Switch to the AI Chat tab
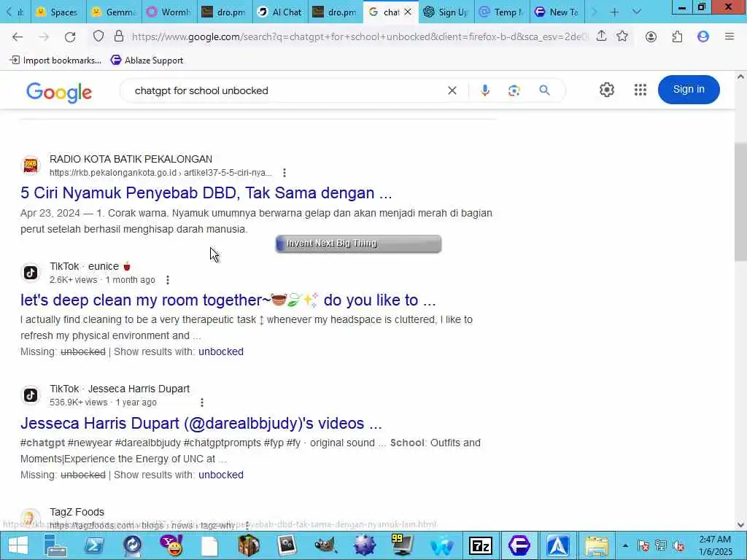 (280, 12)
